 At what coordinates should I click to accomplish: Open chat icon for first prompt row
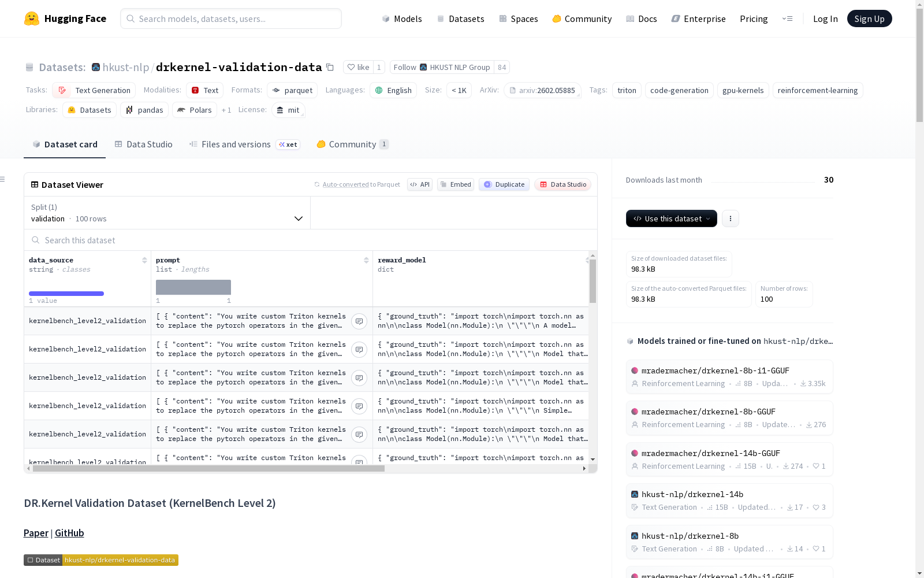pos(359,321)
